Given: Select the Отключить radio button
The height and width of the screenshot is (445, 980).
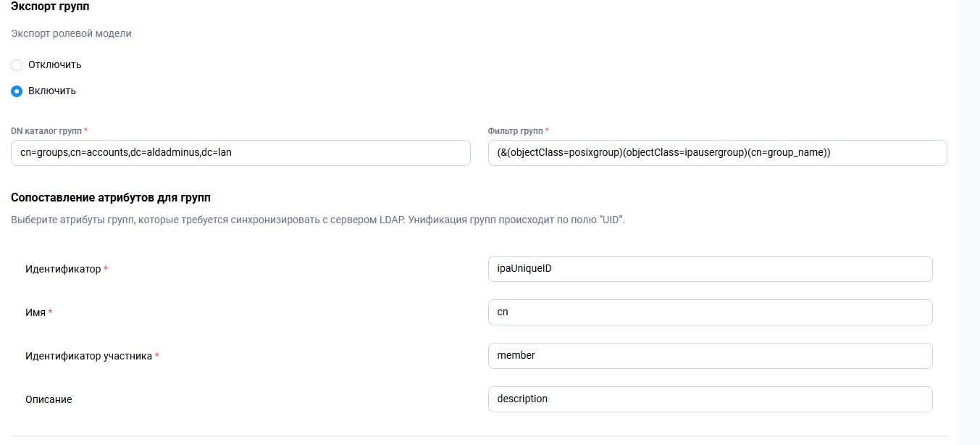Looking at the screenshot, I should 17,65.
